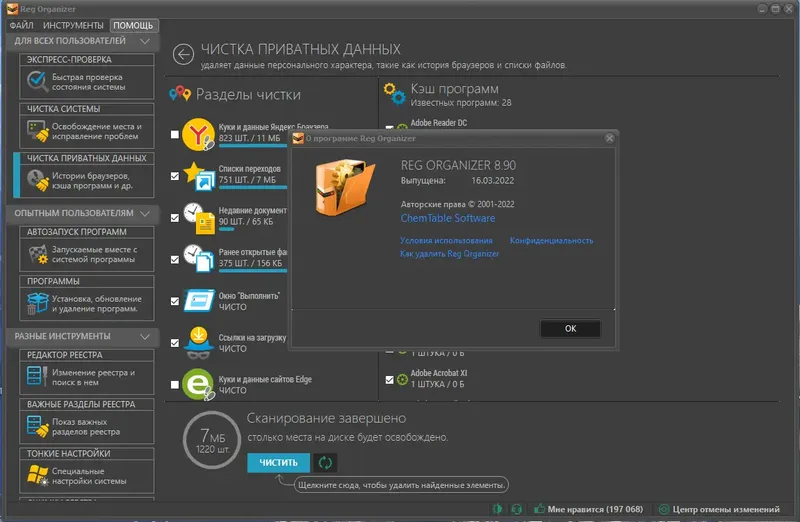Click the Списки переходов star icon
This screenshot has height=522, width=800.
click(x=199, y=177)
